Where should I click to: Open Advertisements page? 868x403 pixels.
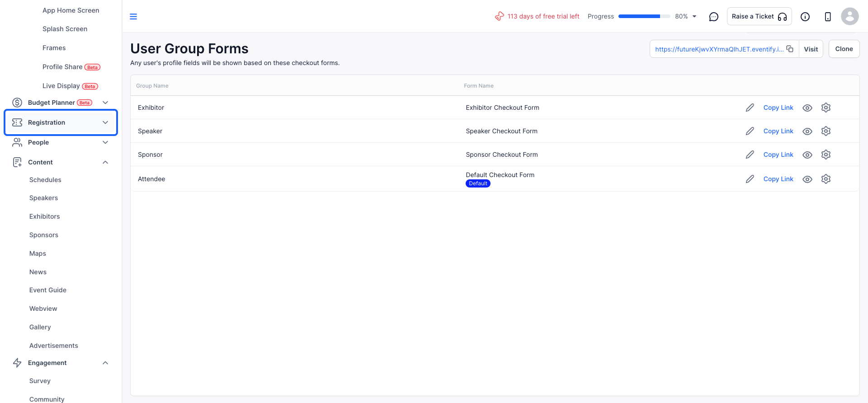tap(54, 346)
